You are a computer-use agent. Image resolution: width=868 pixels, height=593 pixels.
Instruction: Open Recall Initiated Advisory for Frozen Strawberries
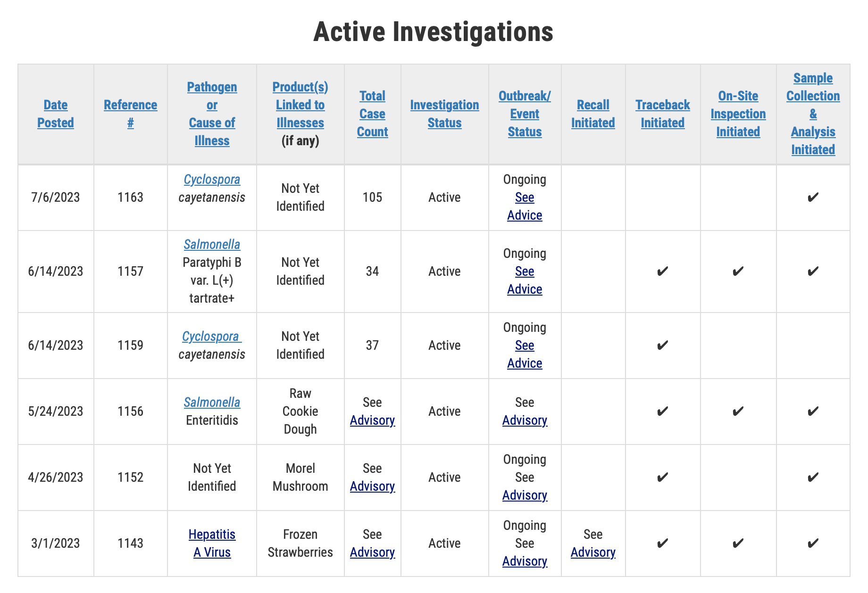coord(593,552)
